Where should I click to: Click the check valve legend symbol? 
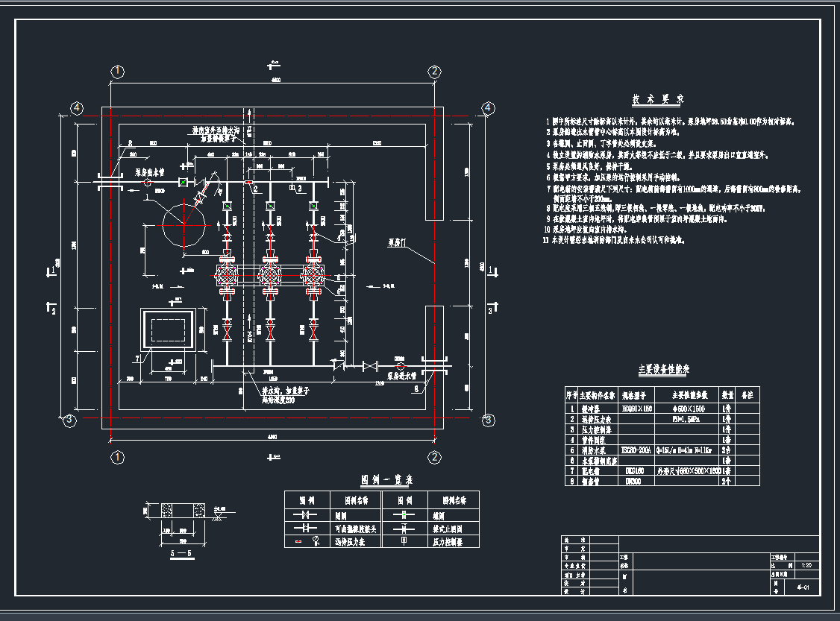pos(404,529)
